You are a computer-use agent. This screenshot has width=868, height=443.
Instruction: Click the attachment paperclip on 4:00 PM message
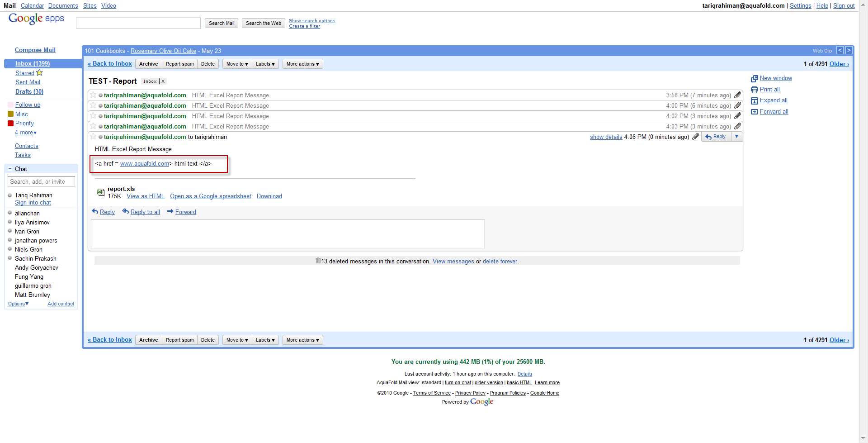coord(737,105)
